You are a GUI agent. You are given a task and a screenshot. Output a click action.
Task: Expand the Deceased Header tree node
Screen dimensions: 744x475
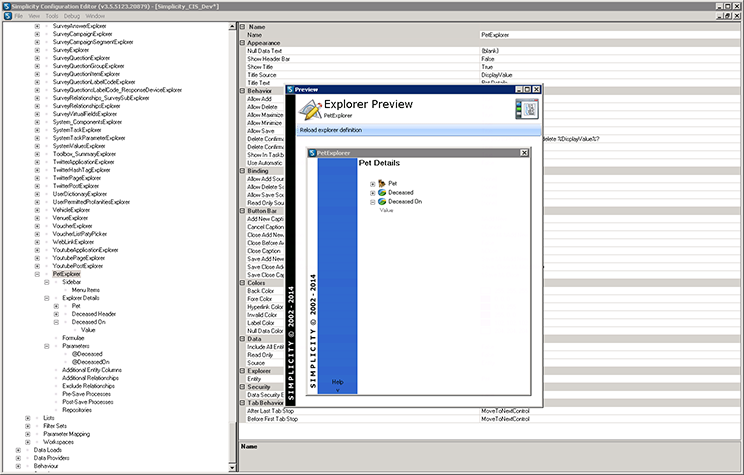tap(56, 314)
